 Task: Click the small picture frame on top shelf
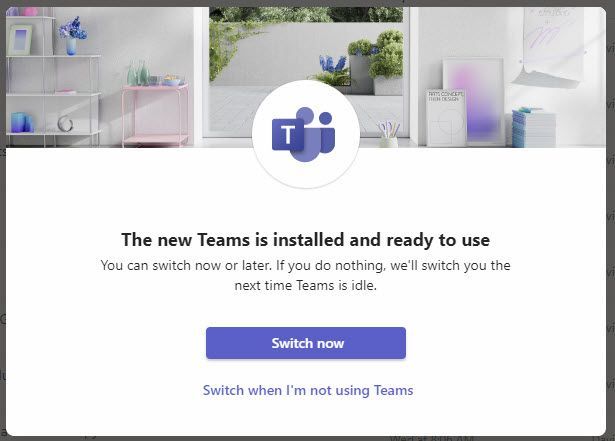tap(20, 40)
